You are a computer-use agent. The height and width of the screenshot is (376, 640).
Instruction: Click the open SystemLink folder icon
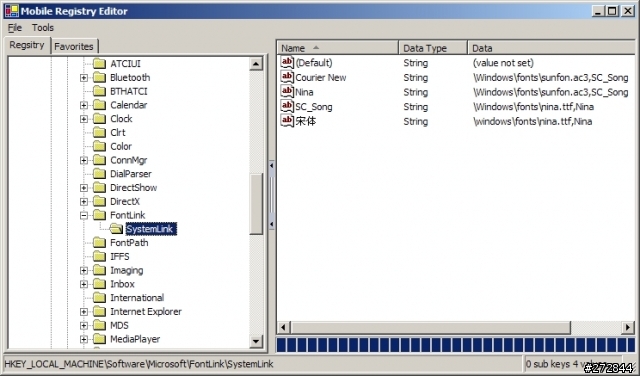pos(116,229)
